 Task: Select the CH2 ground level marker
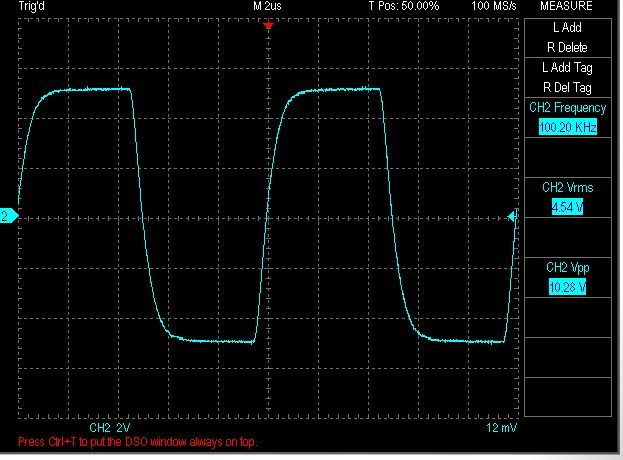[x=9, y=216]
